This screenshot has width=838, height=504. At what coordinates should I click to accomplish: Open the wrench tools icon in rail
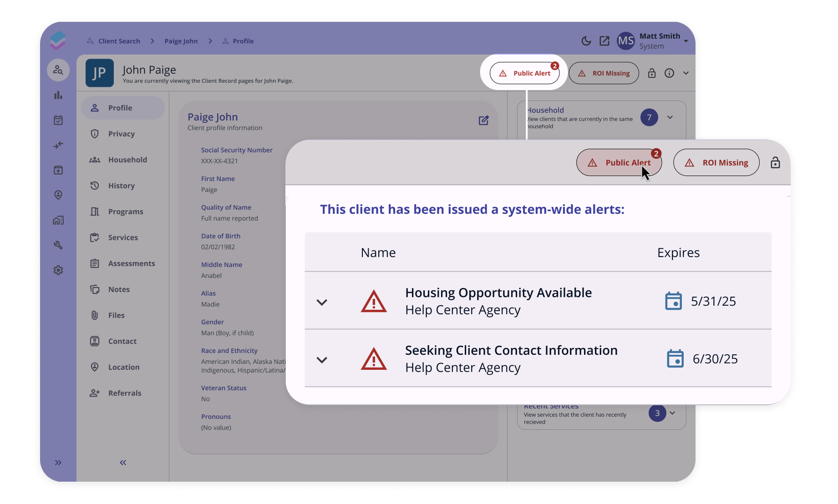pos(58,245)
